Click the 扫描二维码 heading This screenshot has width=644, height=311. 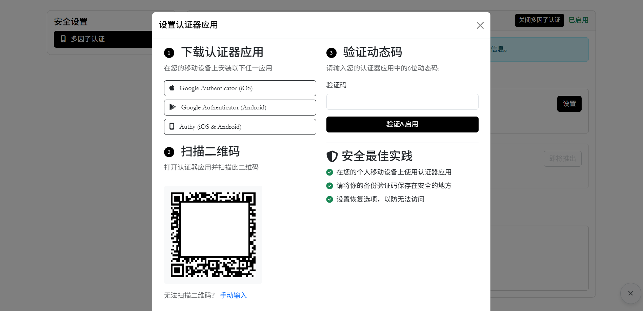(x=210, y=151)
